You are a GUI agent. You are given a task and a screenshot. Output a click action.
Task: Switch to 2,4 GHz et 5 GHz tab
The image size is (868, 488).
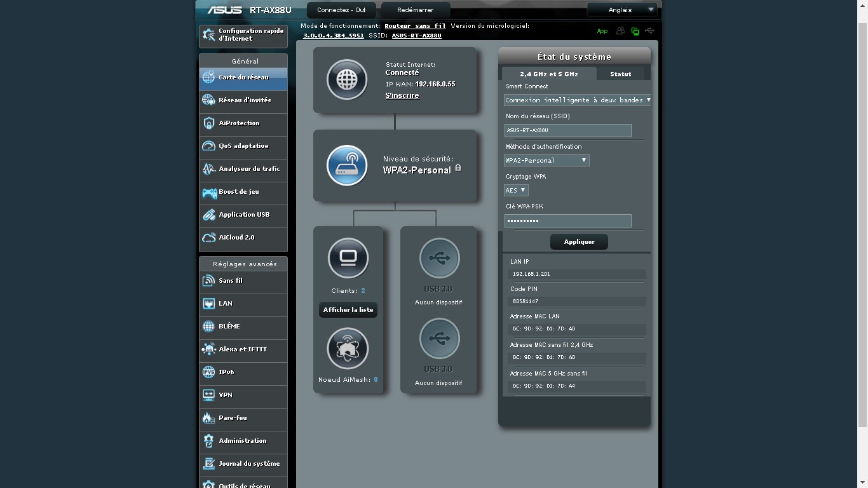[x=549, y=74]
